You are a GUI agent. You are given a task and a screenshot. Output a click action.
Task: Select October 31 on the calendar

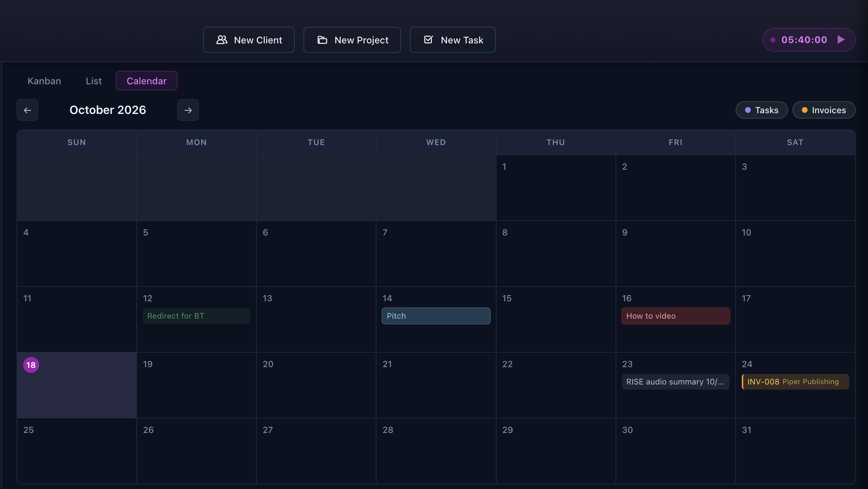(795, 451)
